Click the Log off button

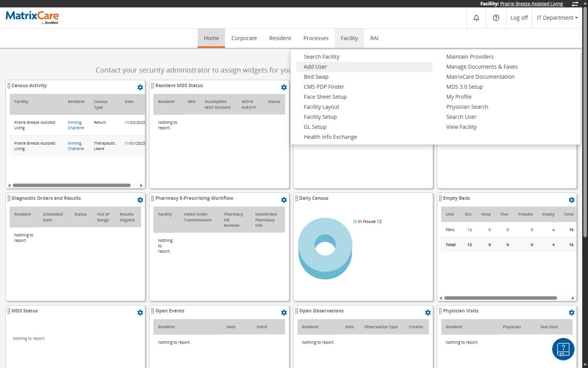(x=519, y=18)
